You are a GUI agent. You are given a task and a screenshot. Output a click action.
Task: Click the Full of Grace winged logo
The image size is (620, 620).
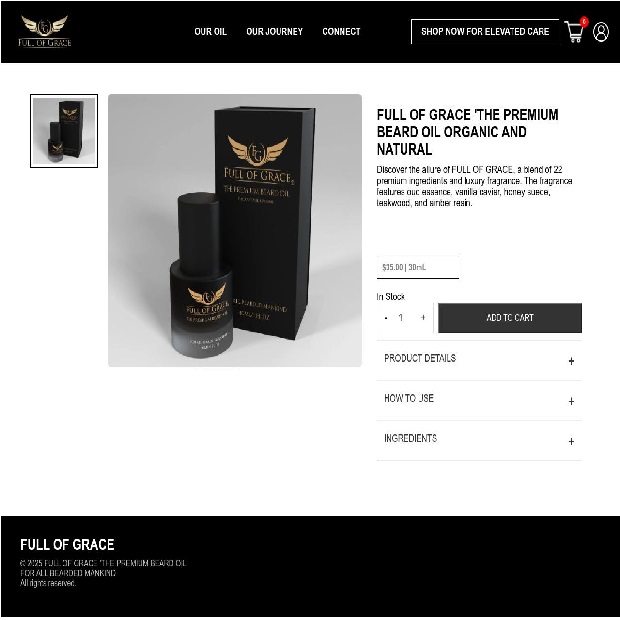[x=44, y=31]
